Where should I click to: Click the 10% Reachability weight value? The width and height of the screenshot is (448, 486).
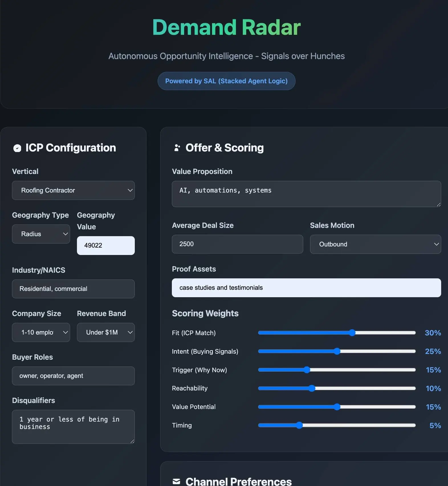(x=433, y=388)
